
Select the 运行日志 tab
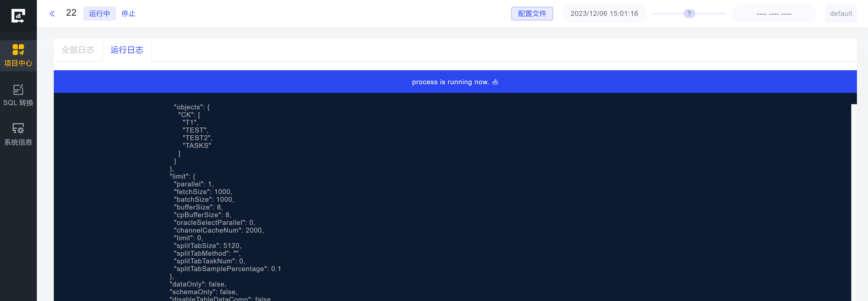127,50
